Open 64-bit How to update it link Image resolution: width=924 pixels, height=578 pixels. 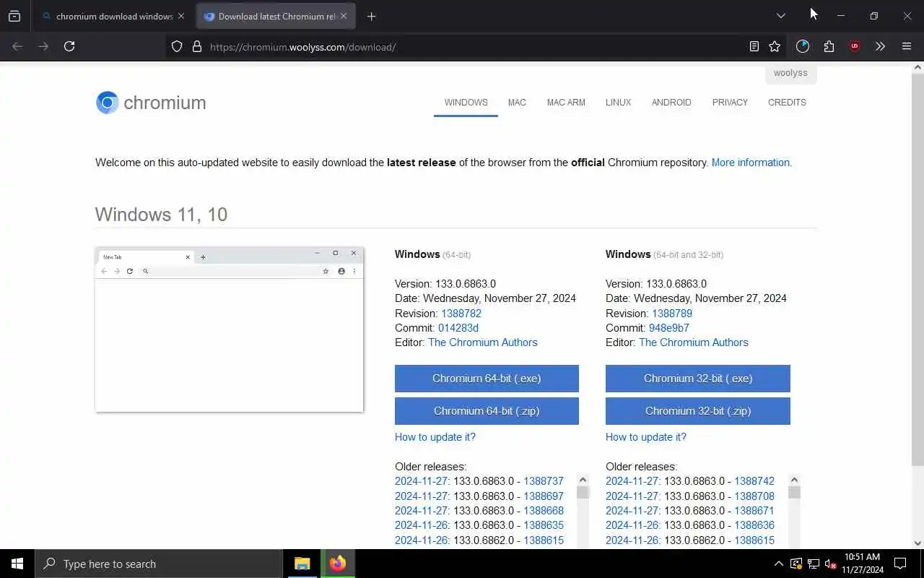point(435,437)
